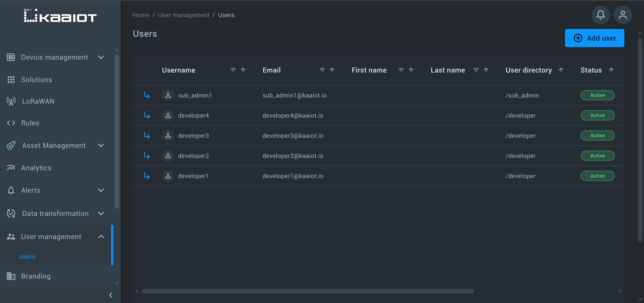Sort User directory column ascending arrow
Screen dimensions: 644x303
tap(561, 70)
